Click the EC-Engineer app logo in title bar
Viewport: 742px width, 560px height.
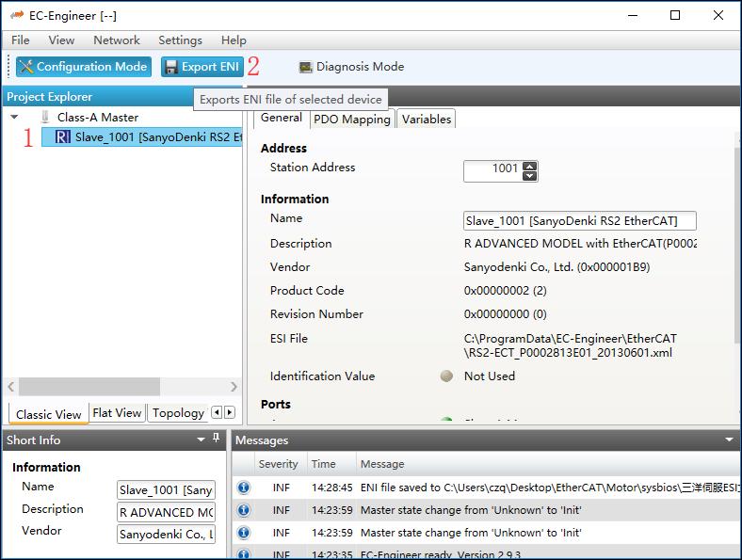[16, 15]
